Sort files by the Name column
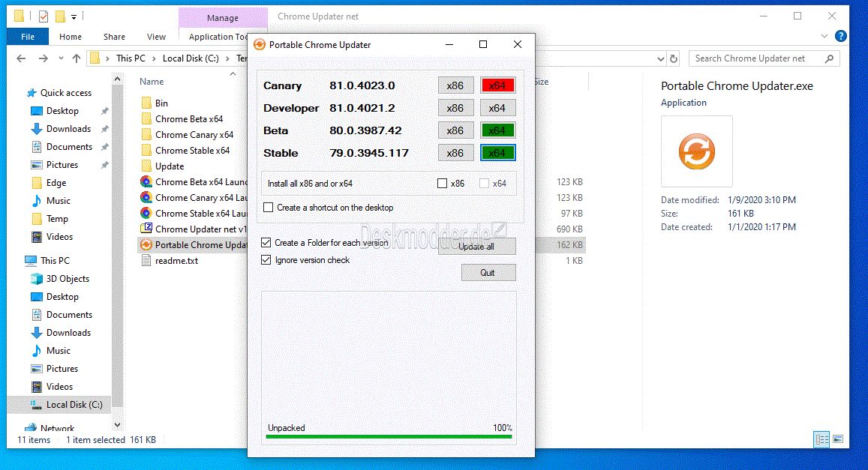Screen dimensions: 868x470 tap(151, 82)
